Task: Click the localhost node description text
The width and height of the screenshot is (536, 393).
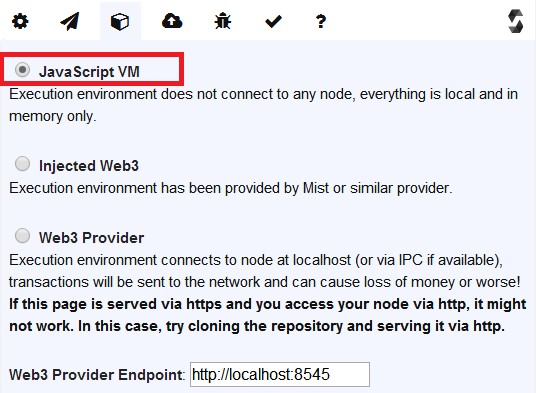Action: 265,271
